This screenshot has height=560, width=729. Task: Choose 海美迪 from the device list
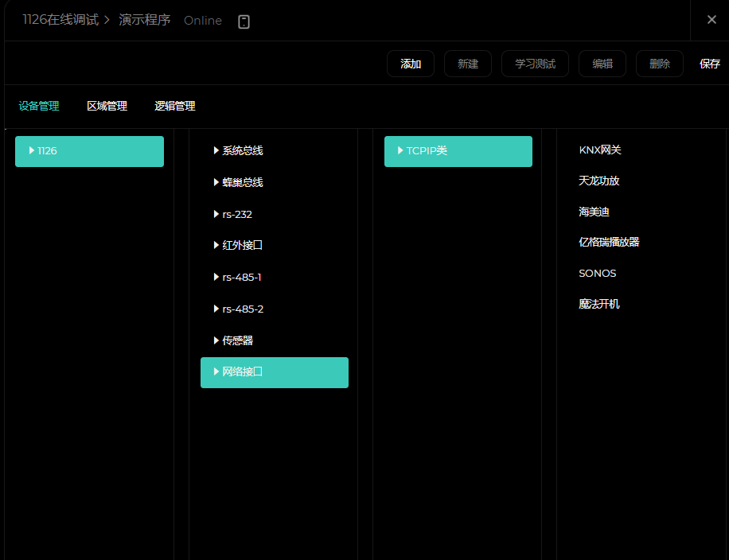pyautogui.click(x=594, y=212)
